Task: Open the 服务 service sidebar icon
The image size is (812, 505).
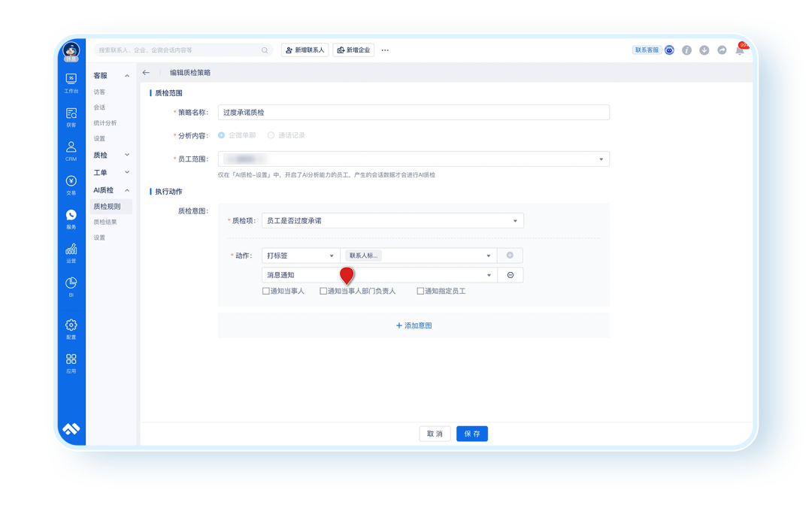Action: 71,219
